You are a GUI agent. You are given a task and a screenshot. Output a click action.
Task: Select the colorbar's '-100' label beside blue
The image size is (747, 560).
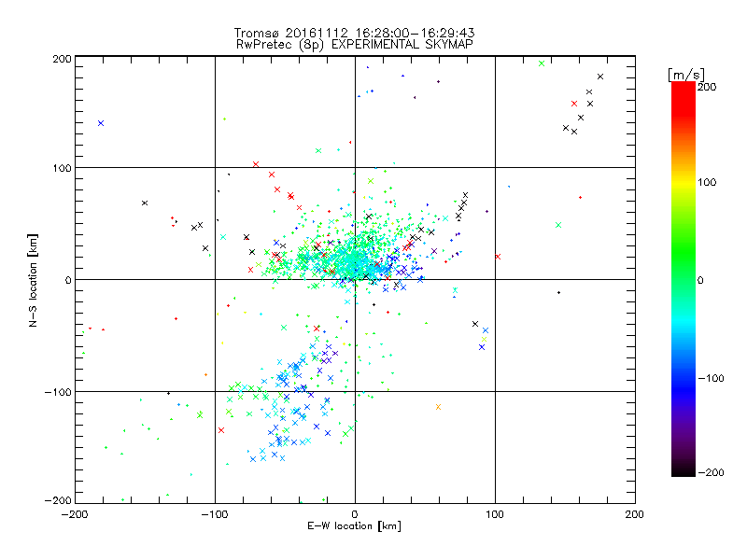pyautogui.click(x=711, y=379)
